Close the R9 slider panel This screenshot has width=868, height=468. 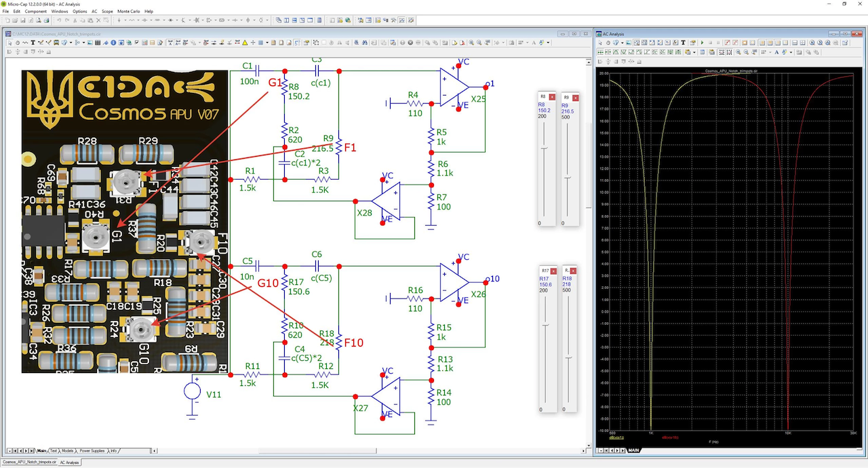click(x=576, y=98)
